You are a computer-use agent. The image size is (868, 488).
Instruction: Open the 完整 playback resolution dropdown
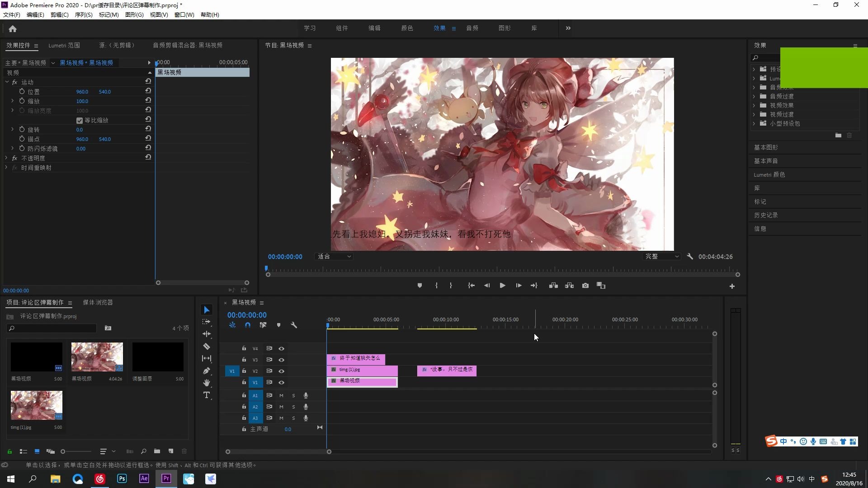[x=661, y=256]
